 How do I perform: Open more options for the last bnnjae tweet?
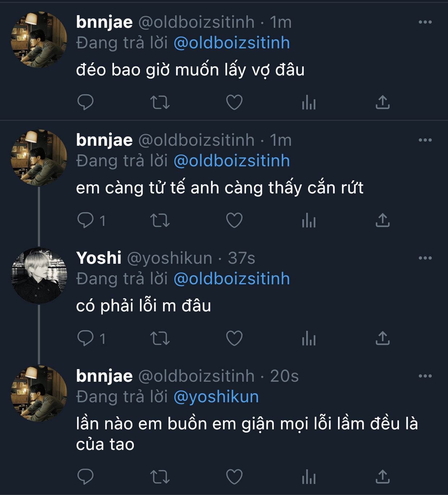tap(425, 376)
